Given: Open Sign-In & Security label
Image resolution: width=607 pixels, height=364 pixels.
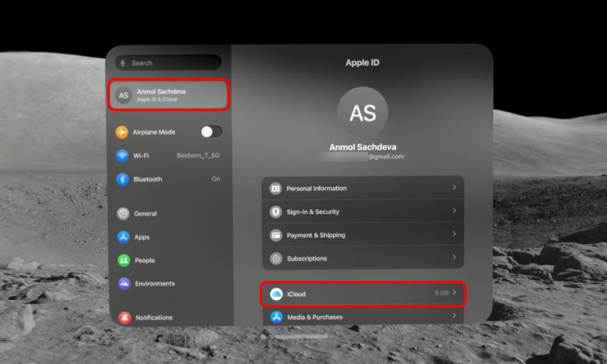Looking at the screenshot, I should [x=313, y=212].
